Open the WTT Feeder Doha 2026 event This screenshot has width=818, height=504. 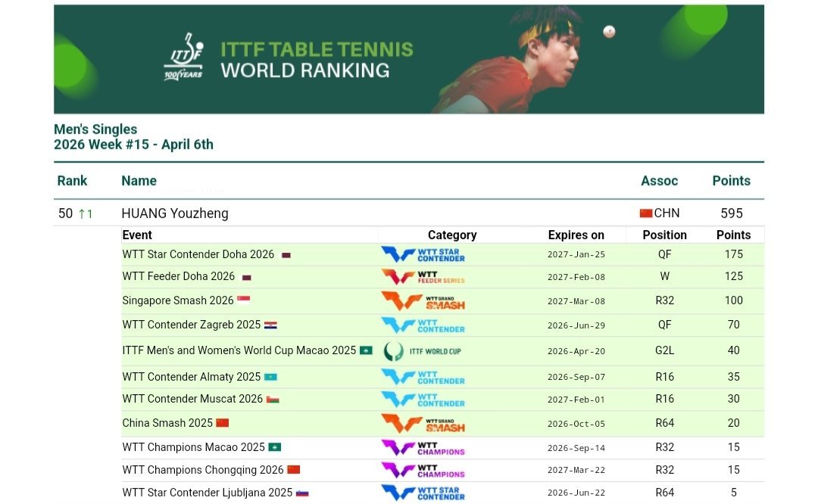[x=179, y=276]
